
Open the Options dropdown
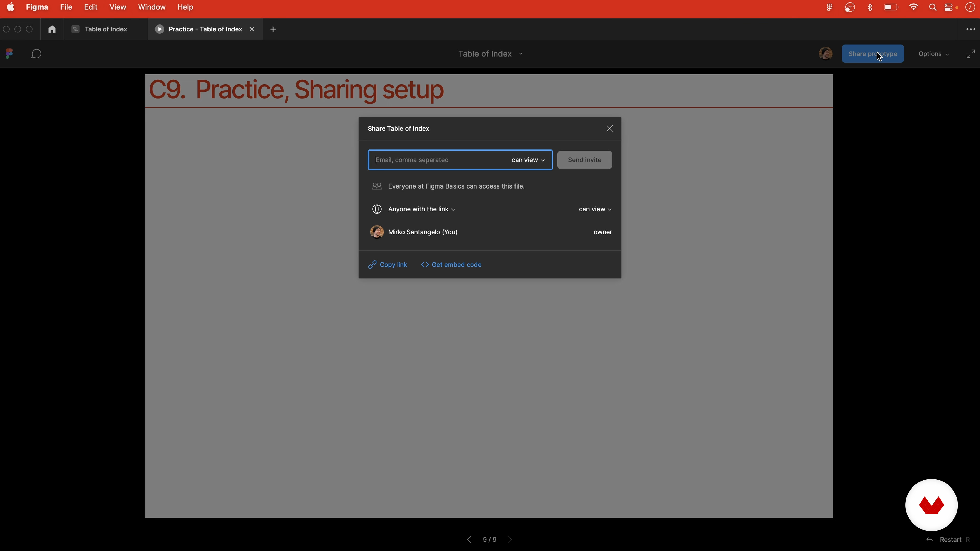(x=934, y=54)
